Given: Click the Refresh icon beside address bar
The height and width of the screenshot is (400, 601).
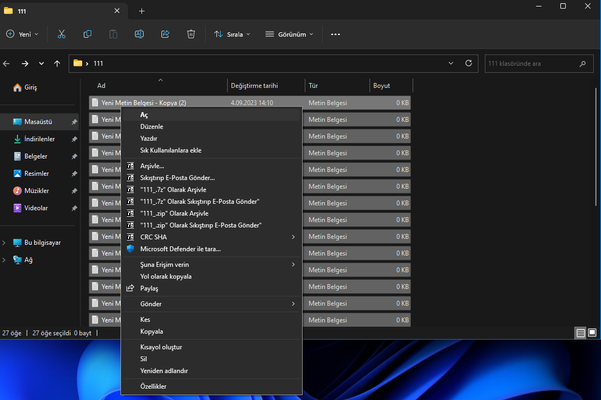Looking at the screenshot, I should [x=468, y=63].
